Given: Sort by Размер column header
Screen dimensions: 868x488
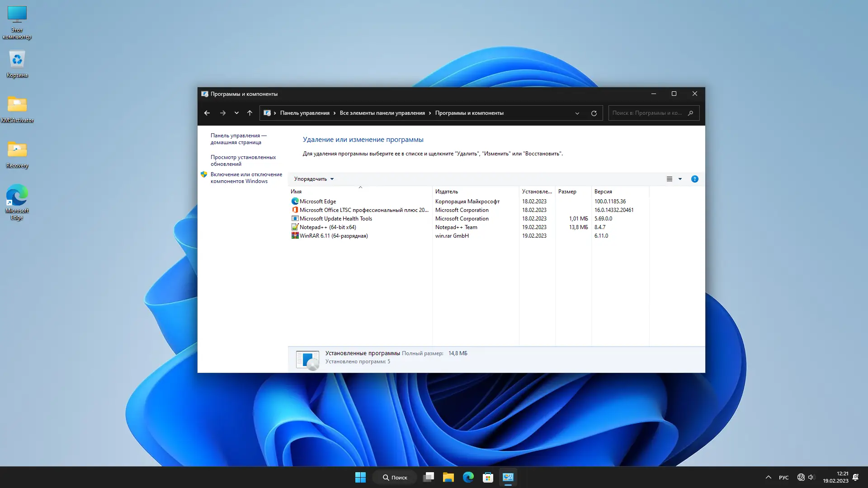Looking at the screenshot, I should tap(567, 192).
